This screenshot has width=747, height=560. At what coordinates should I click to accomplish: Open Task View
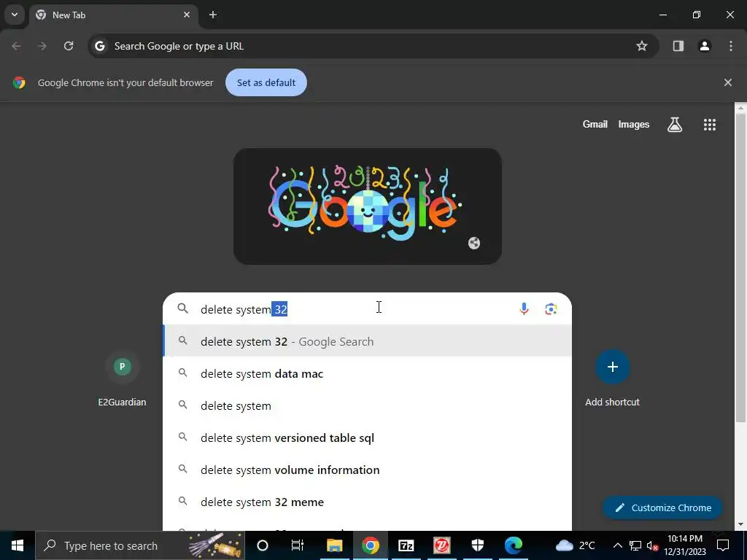tap(298, 545)
